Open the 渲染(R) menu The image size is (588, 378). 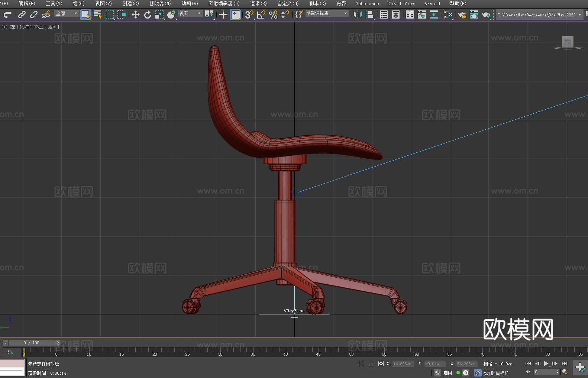pos(258,3)
